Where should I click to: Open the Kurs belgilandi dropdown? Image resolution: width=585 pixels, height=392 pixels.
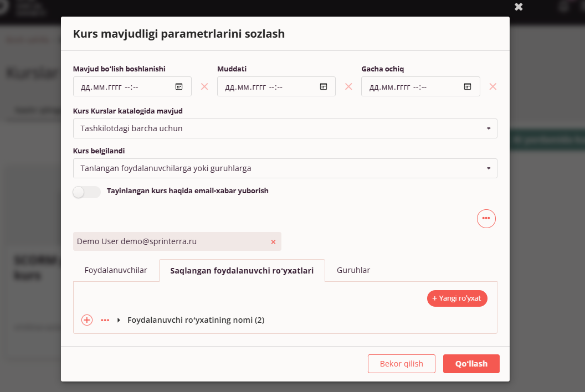coord(285,168)
